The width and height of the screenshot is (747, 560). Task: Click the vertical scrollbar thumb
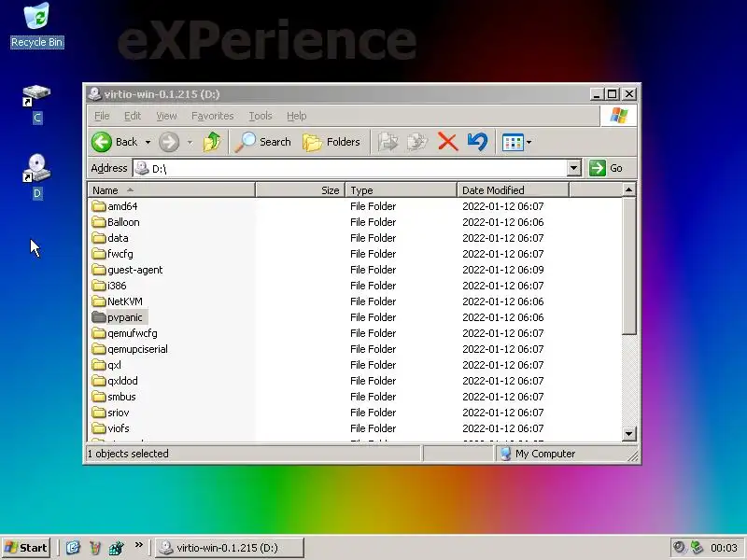tap(628, 266)
